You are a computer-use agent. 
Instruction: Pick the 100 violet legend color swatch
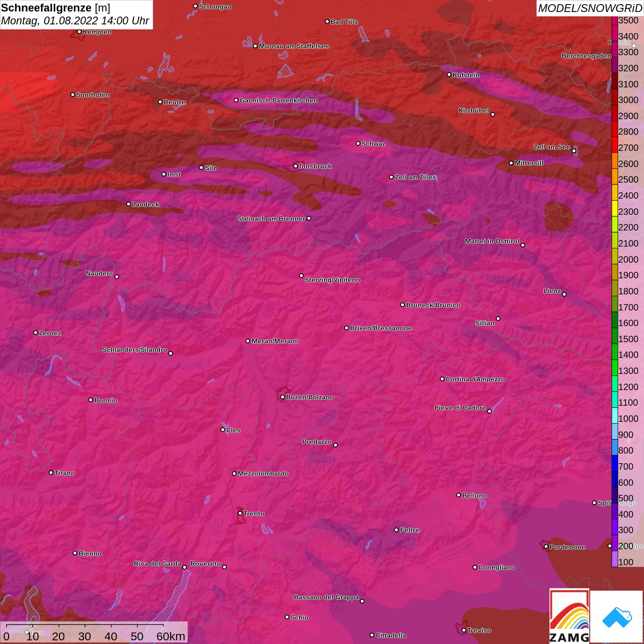point(615,558)
